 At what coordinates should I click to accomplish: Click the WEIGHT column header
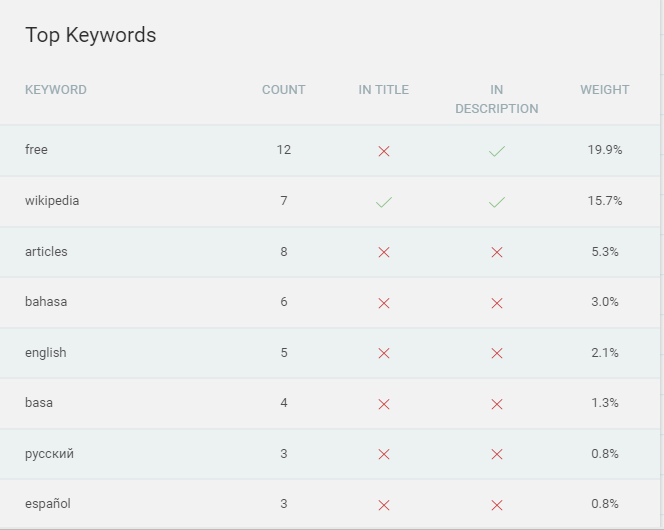coord(605,90)
